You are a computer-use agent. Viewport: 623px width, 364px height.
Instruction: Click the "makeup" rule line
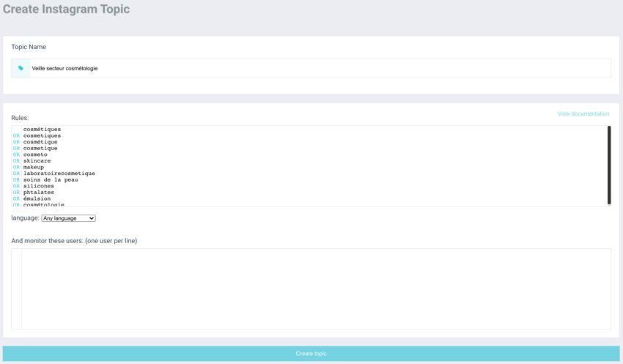34,167
